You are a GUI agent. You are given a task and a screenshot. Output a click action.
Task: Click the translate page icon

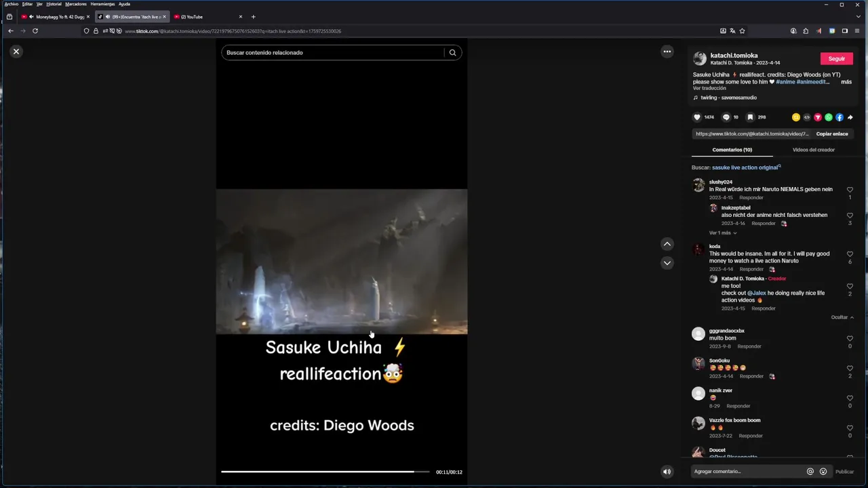(x=732, y=31)
